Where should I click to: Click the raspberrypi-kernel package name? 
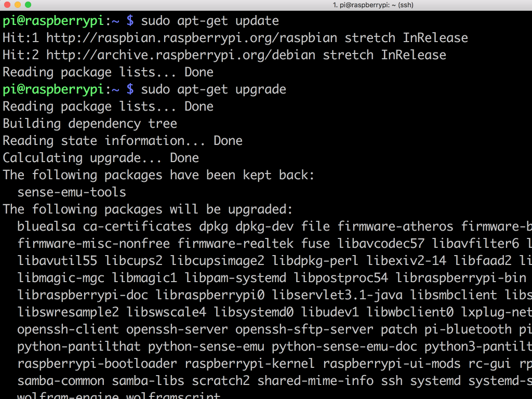coord(250,364)
